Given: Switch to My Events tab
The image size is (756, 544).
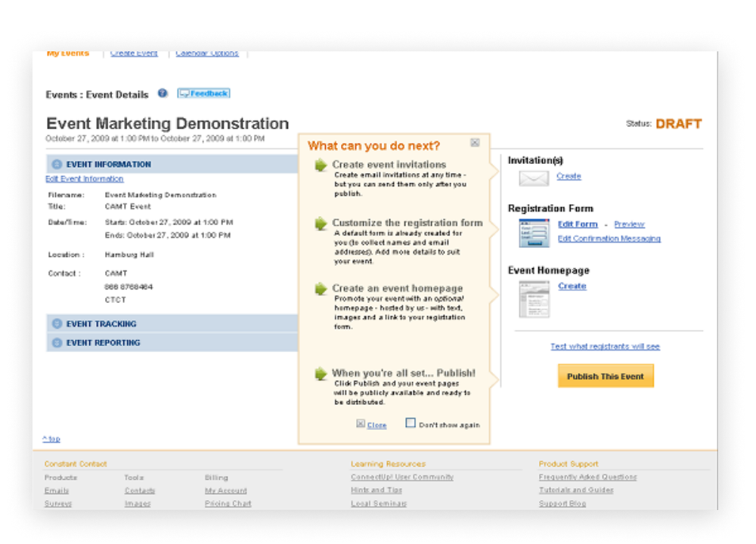Looking at the screenshot, I should pyautogui.click(x=68, y=54).
